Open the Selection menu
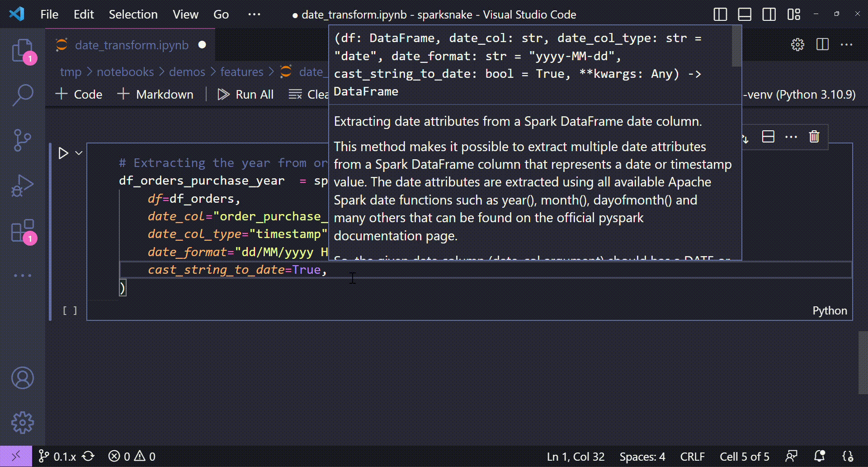The image size is (868, 467). [x=133, y=14]
